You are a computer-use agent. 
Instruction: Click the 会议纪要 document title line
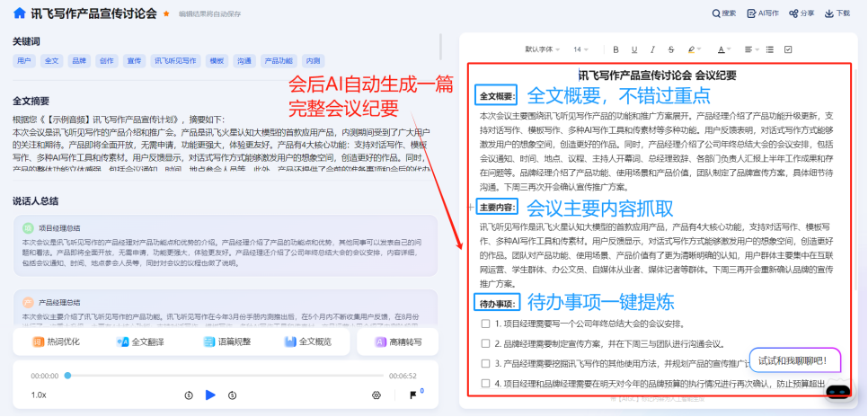(658, 75)
